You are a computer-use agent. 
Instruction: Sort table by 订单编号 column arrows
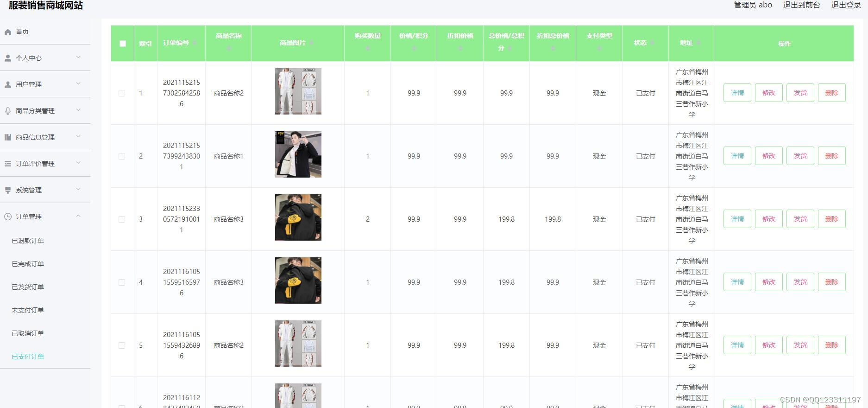(x=195, y=43)
